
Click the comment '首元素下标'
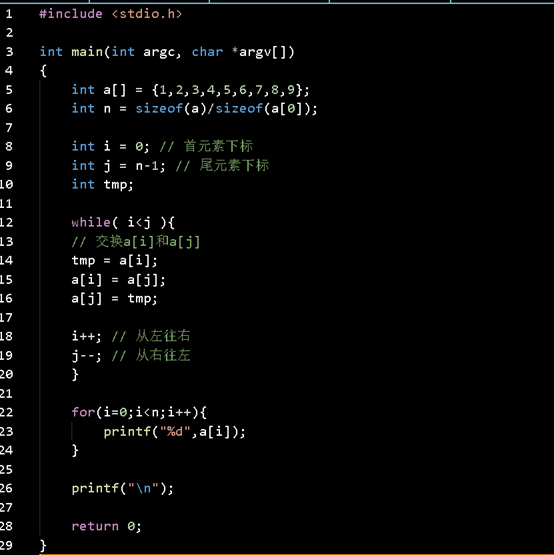tap(218, 146)
